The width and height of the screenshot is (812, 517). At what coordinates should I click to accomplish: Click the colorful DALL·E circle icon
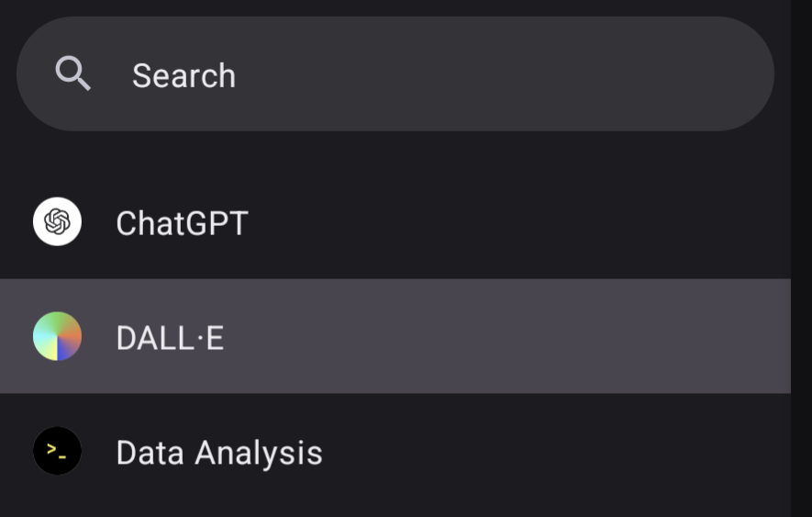pos(57,336)
